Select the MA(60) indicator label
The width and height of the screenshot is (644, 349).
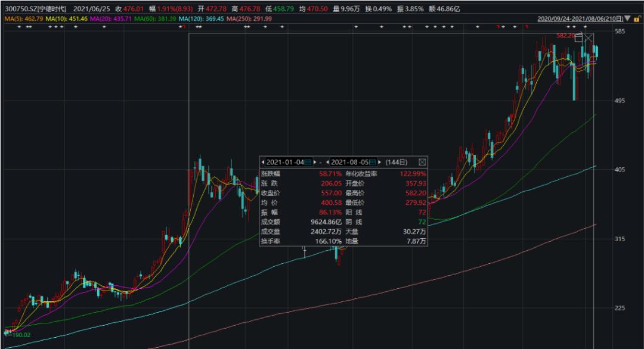pyautogui.click(x=155, y=19)
